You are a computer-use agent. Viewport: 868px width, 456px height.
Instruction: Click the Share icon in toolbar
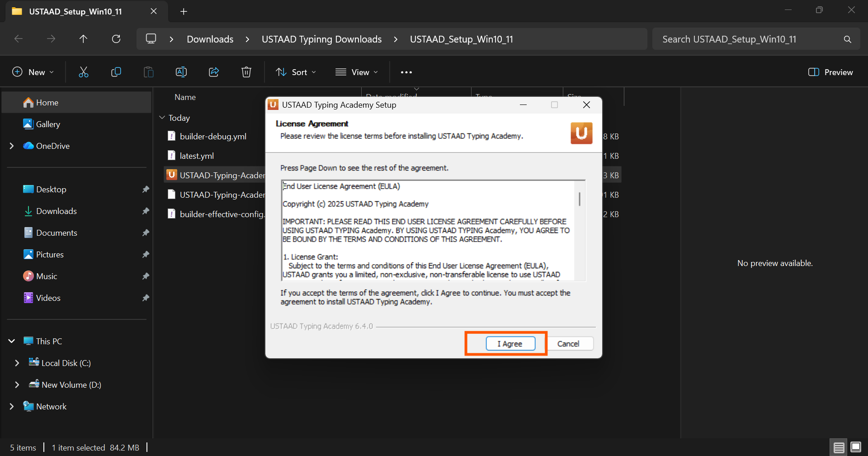[214, 72]
